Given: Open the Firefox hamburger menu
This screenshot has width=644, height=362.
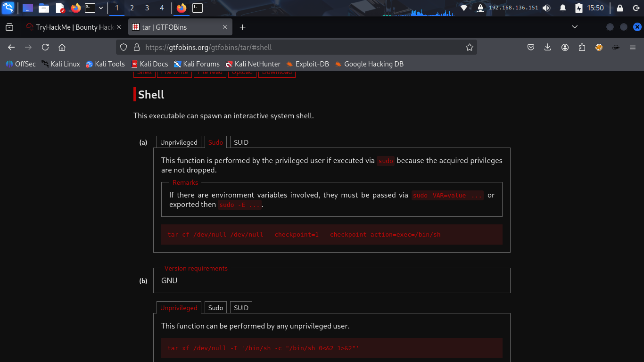Looking at the screenshot, I should pyautogui.click(x=633, y=47).
